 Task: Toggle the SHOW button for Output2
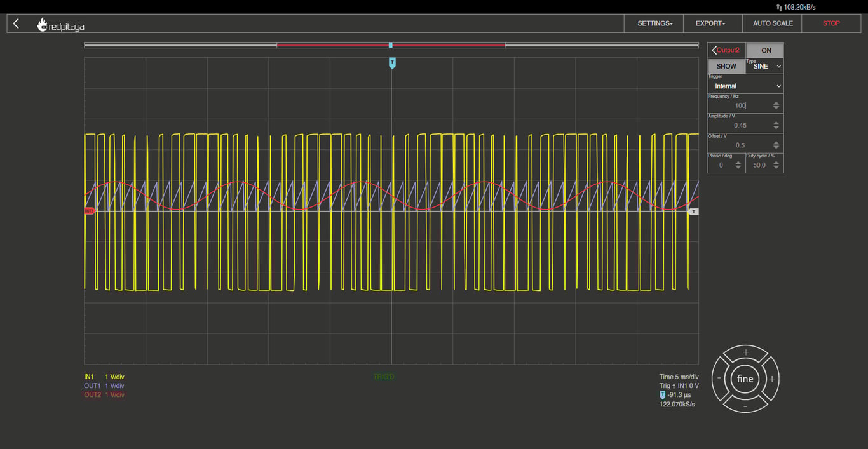[726, 66]
